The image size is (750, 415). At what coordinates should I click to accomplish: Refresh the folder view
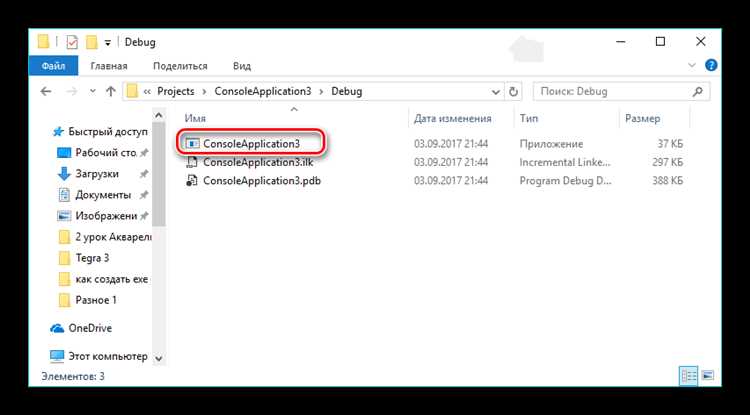click(x=513, y=91)
